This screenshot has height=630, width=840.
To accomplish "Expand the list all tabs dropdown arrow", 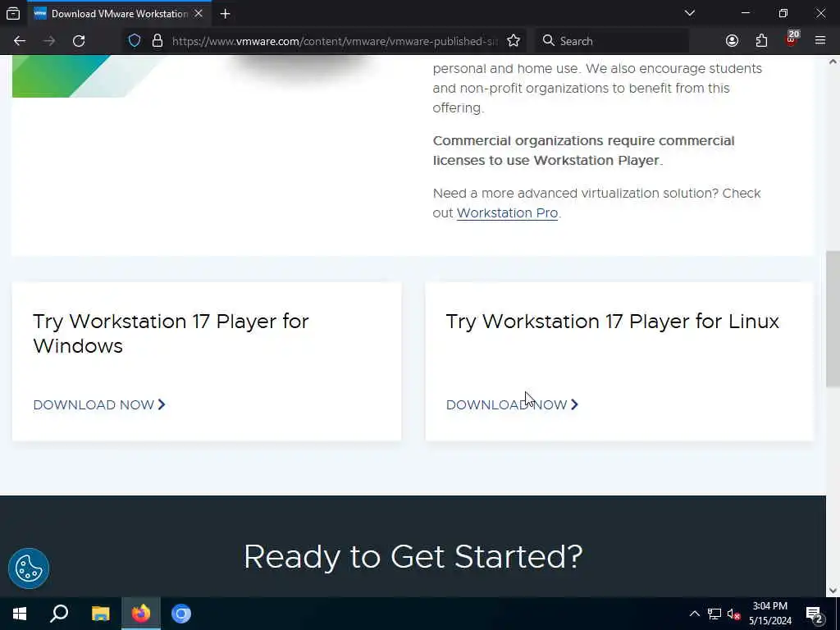I will tap(689, 13).
